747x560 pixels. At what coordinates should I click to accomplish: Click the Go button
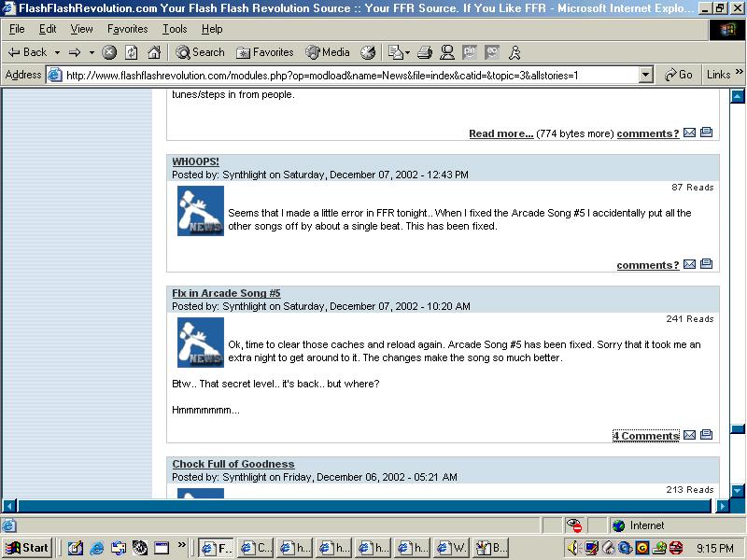pos(679,75)
